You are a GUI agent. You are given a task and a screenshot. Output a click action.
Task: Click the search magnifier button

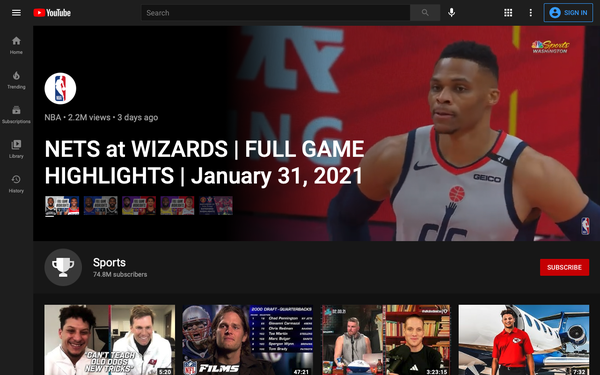425,13
